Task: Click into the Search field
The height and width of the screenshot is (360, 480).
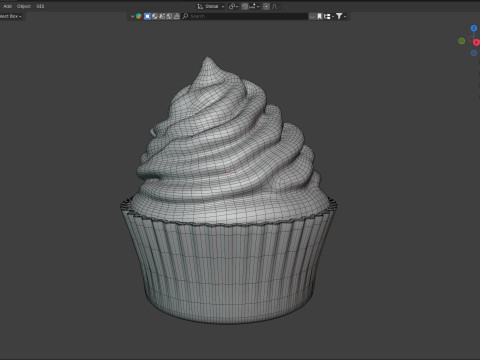Action: coord(245,16)
